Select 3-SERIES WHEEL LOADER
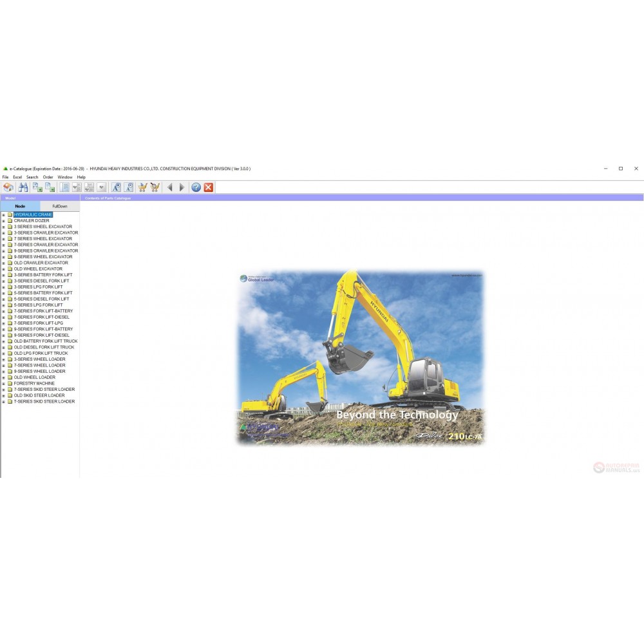Viewport: 644px width, 644px height. coord(39,359)
